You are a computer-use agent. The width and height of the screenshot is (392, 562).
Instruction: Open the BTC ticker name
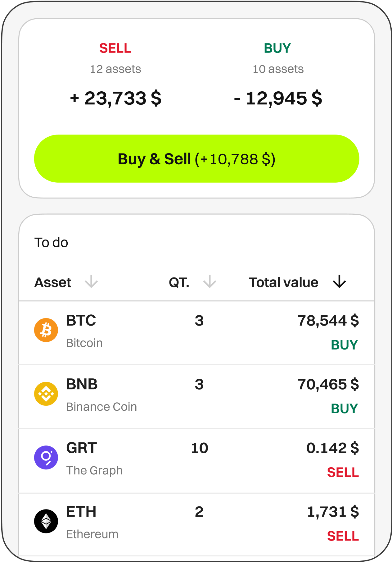[81, 320]
